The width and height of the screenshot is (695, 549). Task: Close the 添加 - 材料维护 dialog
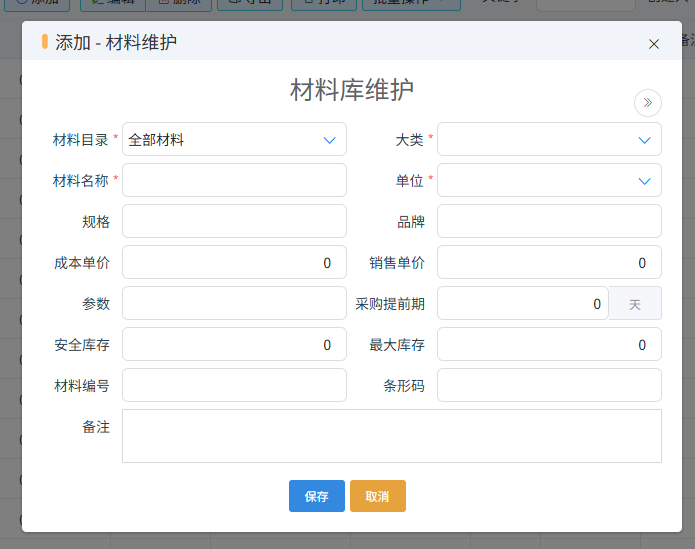click(x=653, y=44)
